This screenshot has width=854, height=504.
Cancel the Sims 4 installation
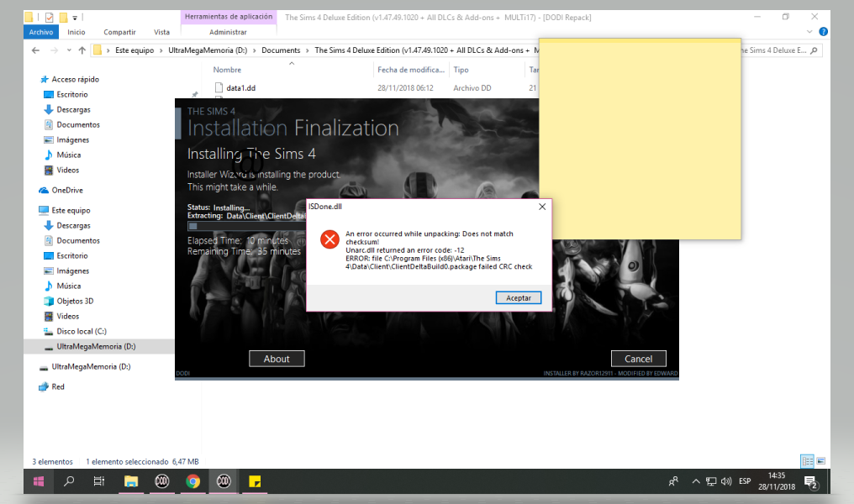click(638, 359)
